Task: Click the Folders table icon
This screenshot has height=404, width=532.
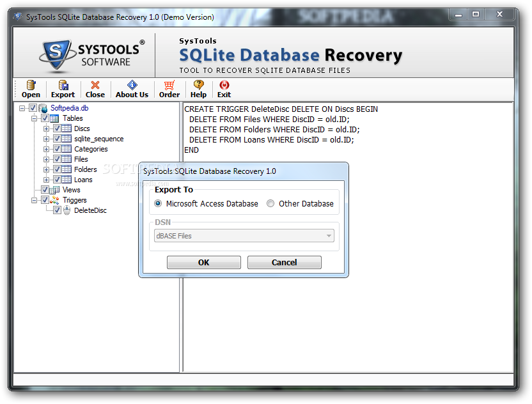Action: pyautogui.click(x=66, y=169)
